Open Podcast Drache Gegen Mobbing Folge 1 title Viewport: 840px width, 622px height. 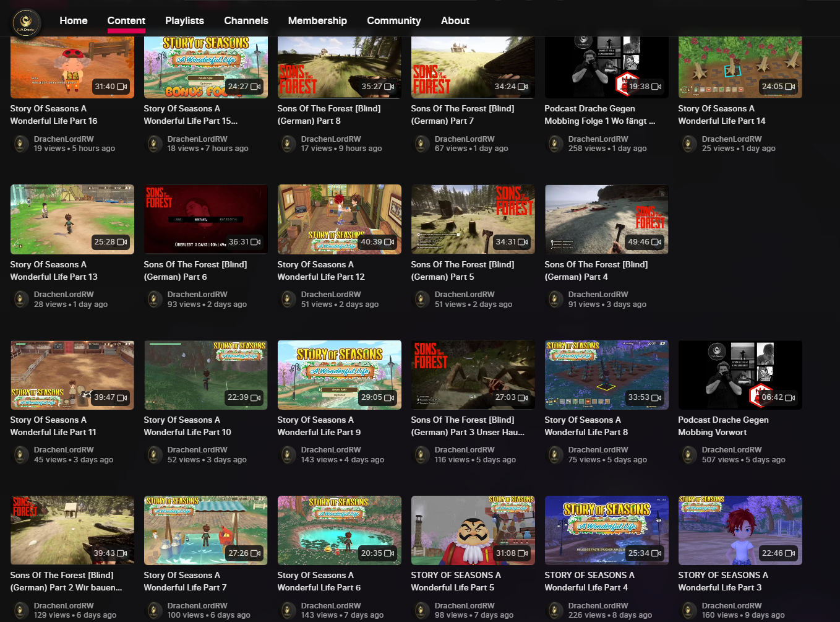click(599, 114)
